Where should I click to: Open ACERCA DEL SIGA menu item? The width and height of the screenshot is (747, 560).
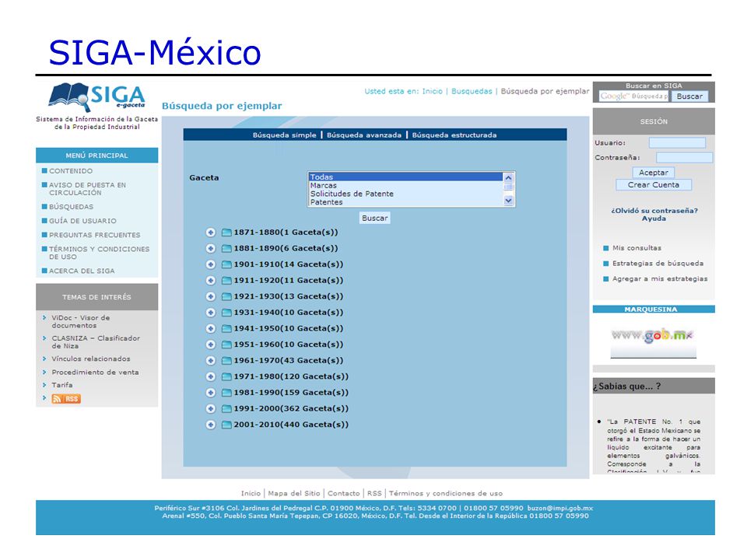point(82,271)
